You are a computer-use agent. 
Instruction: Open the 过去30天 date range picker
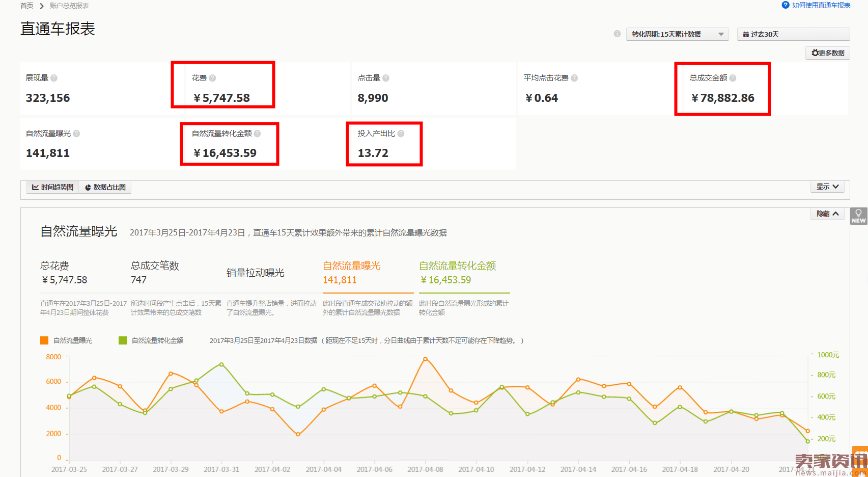(x=793, y=34)
